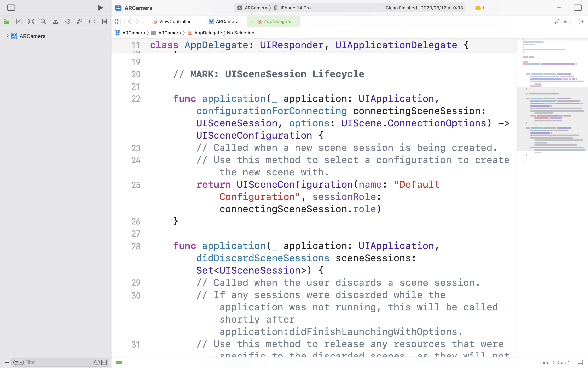Click ARCamera project in jump bar
The height and width of the screenshot is (368, 588).
[x=130, y=33]
